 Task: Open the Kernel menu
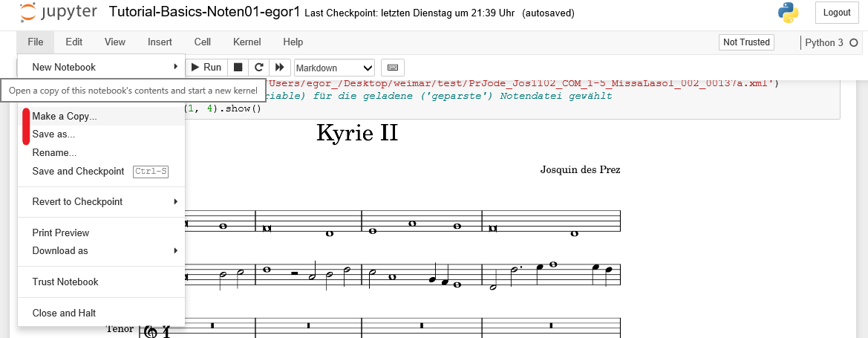pyautogui.click(x=247, y=42)
